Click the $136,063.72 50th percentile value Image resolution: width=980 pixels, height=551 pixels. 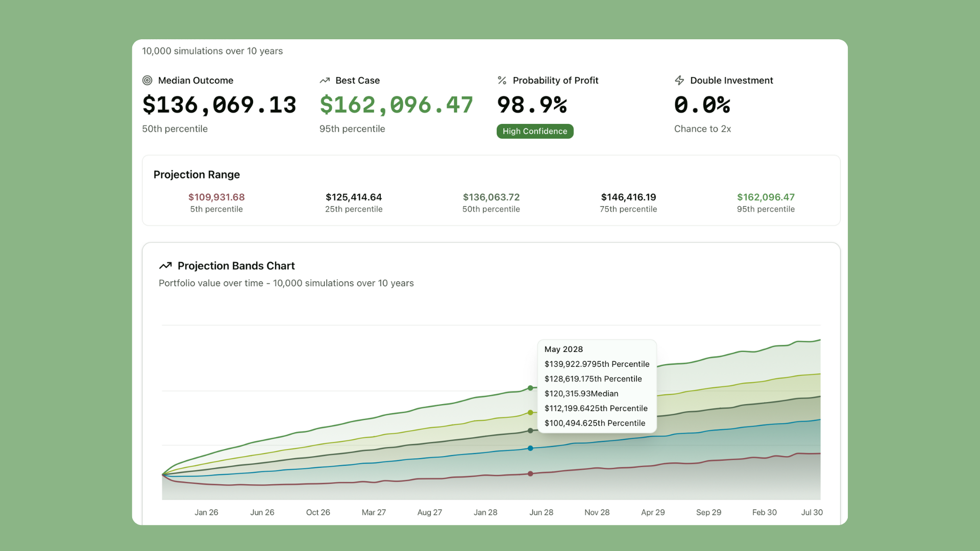491,197
